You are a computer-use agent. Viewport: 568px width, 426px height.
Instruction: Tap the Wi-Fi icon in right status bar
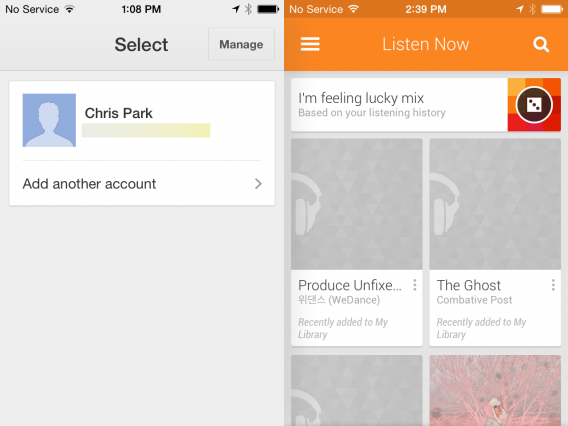pyautogui.click(x=353, y=9)
